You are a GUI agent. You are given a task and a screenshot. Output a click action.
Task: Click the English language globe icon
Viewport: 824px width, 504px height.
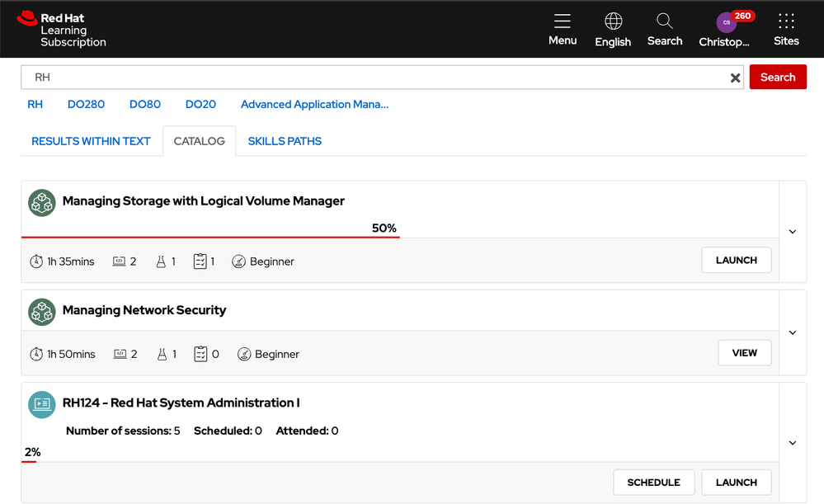pyautogui.click(x=613, y=22)
